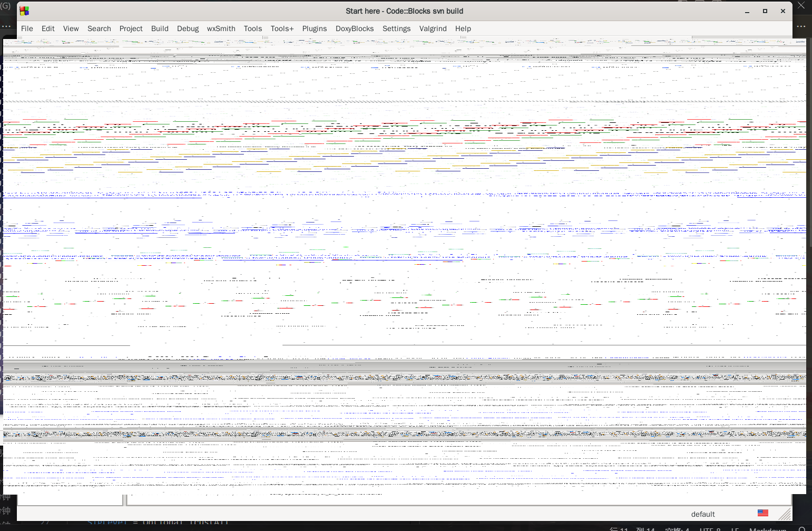Open the Valgrind menu

pyautogui.click(x=433, y=28)
